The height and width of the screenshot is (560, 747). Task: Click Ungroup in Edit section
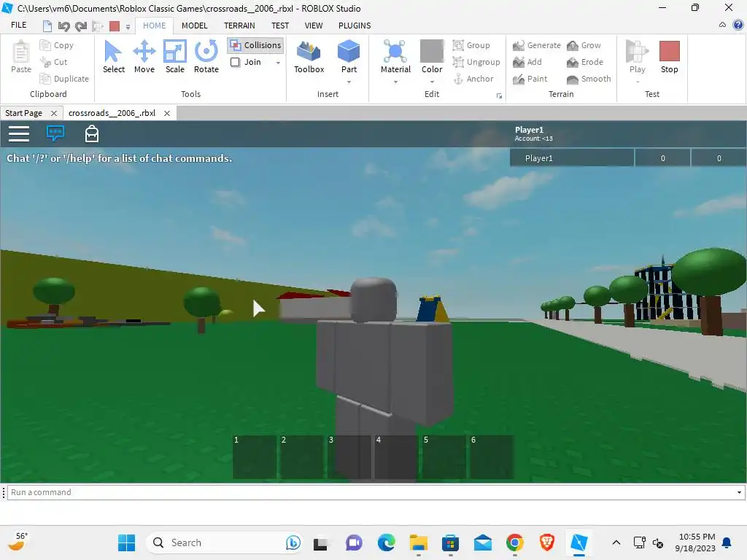click(476, 62)
